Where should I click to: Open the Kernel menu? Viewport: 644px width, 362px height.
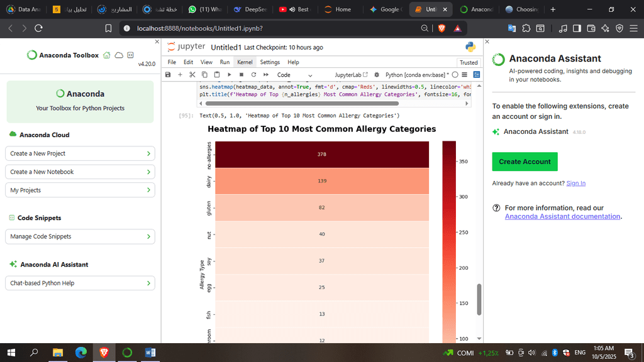click(x=245, y=62)
